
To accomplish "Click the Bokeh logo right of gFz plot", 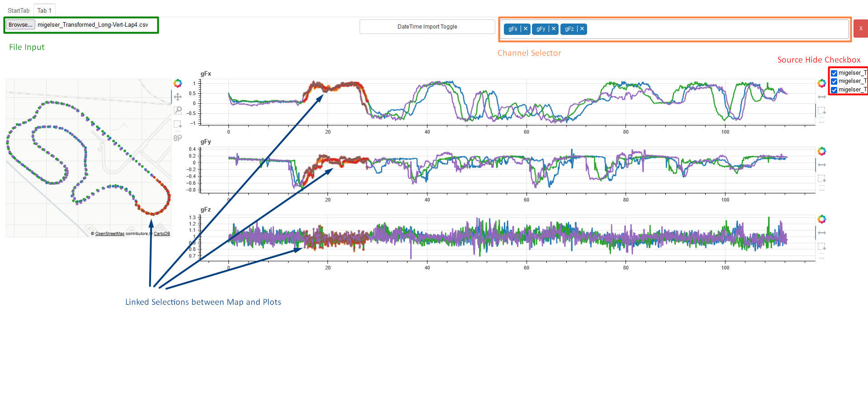I will click(x=822, y=219).
